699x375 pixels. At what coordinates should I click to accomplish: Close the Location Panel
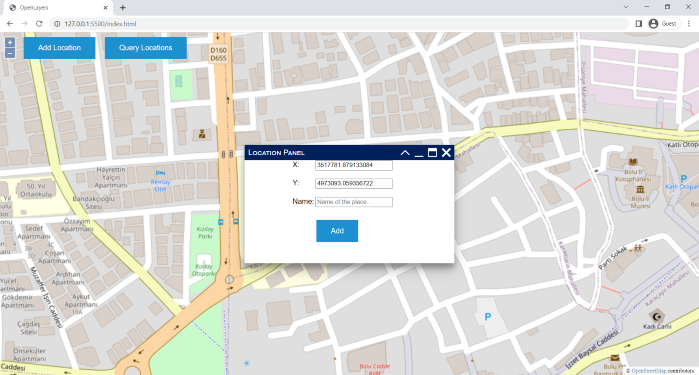coord(446,152)
